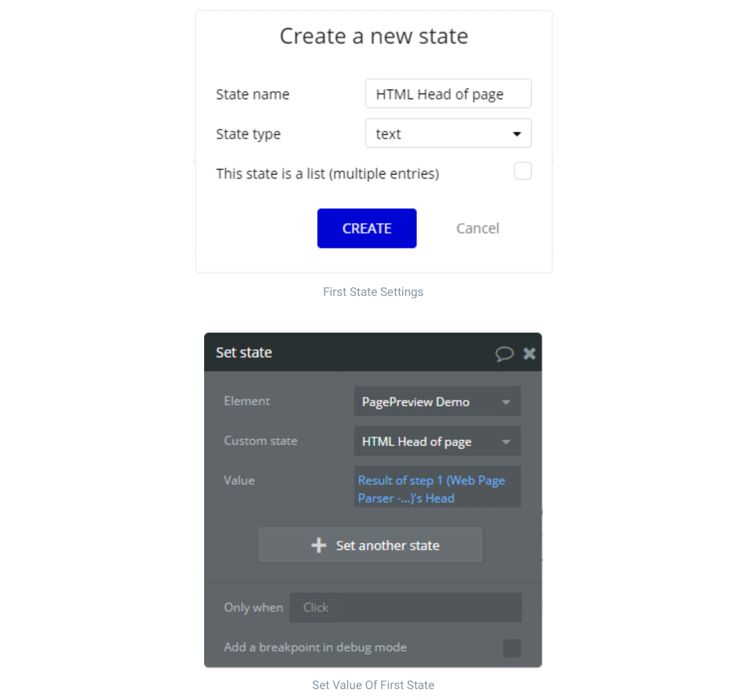
Task: Click the State type dropdown arrow
Action: coord(517,134)
